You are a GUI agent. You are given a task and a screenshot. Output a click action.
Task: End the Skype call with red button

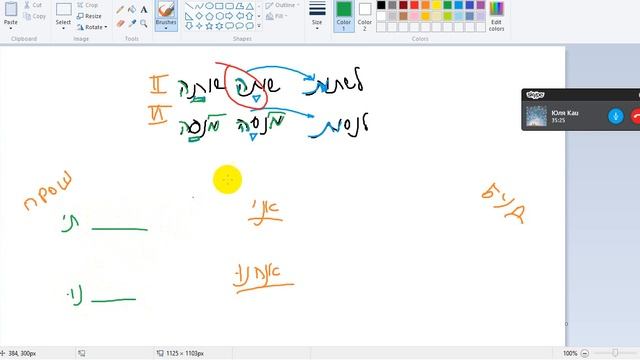pos(636,116)
